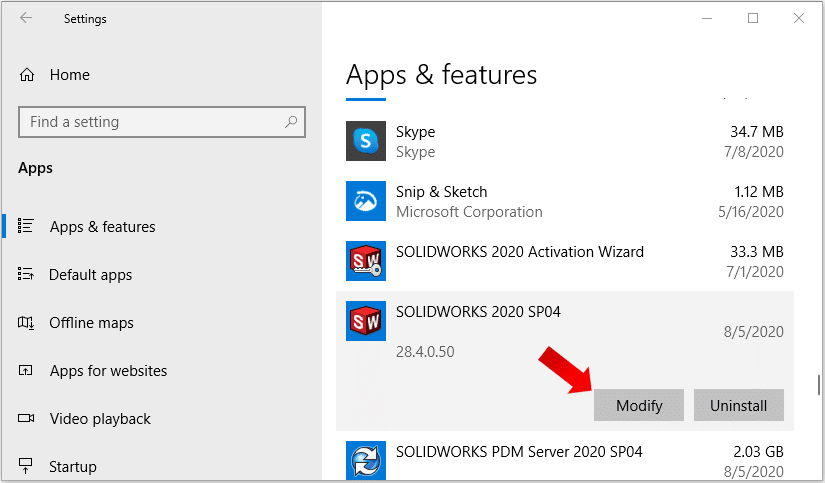Click the SOLIDWORKS PDM Server icon
Screen dimensions: 825x483
click(x=366, y=460)
